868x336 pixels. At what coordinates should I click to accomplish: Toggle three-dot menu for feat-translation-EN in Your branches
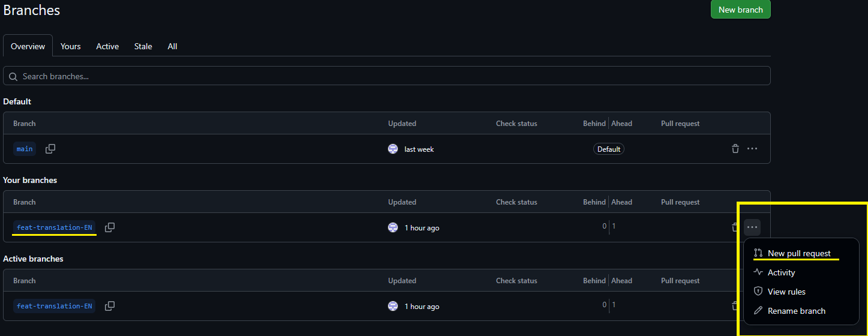[x=752, y=227]
